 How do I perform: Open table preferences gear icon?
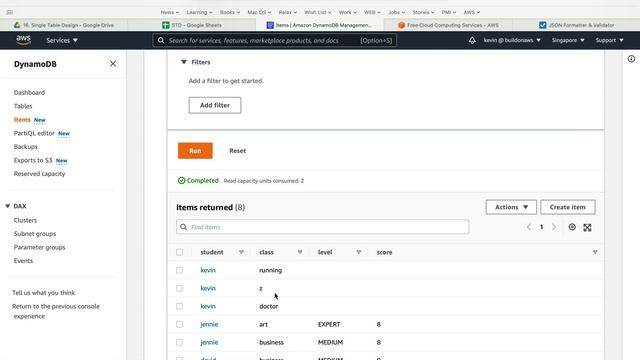[572, 227]
